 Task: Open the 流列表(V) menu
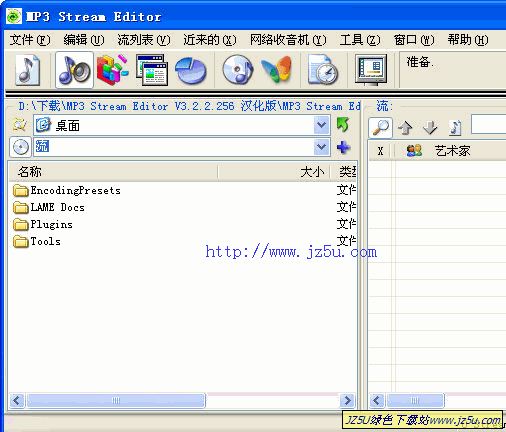pos(144,40)
